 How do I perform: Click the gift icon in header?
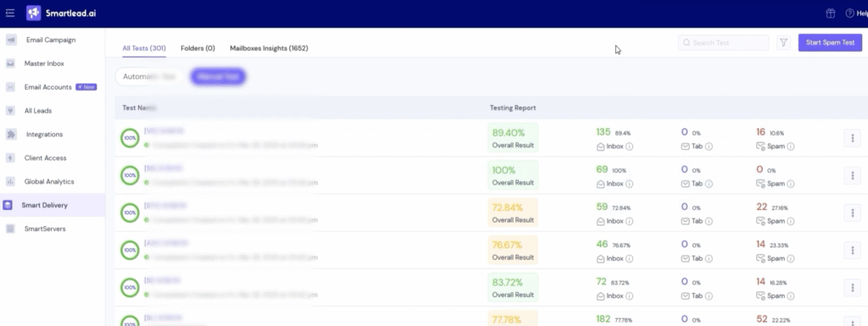pos(831,14)
